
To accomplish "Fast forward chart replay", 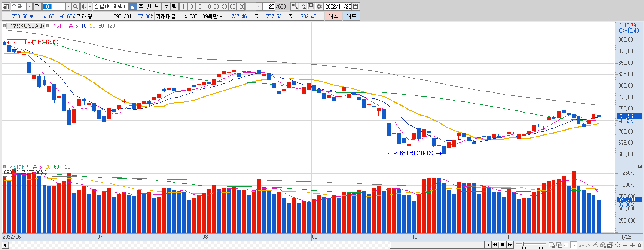I will pyautogui.click(x=510, y=245).
